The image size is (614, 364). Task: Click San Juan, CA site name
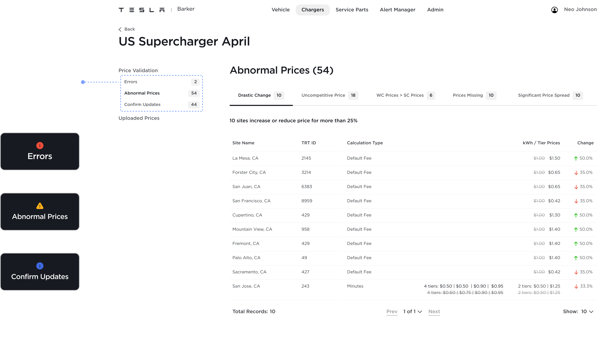coord(246,187)
